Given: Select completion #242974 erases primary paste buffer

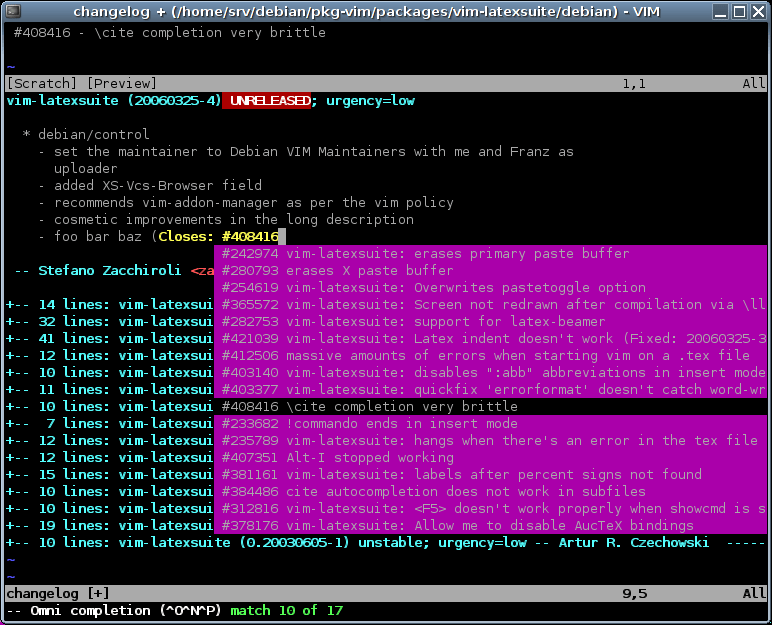Looking at the screenshot, I should tap(490, 254).
